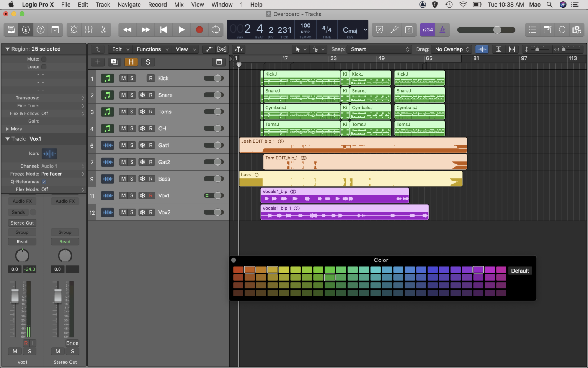Open the Track menu
588x368 pixels.
pyautogui.click(x=103, y=4)
